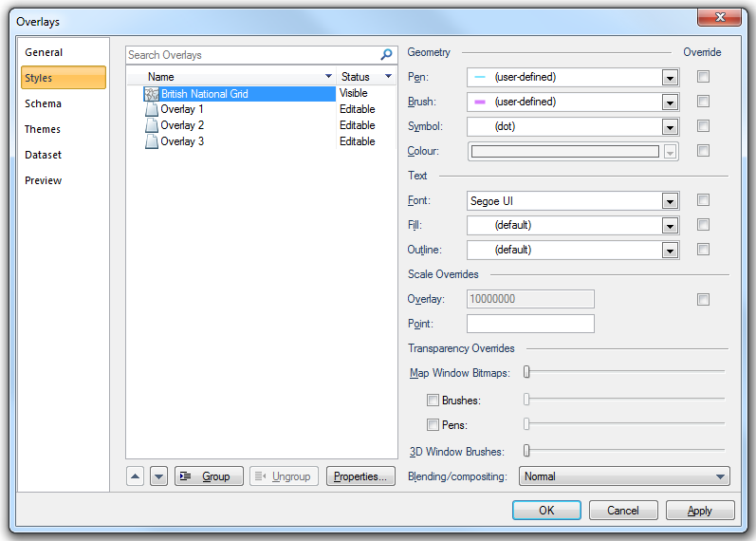This screenshot has width=756, height=541.
Task: Click the Properties... button
Action: click(x=360, y=476)
